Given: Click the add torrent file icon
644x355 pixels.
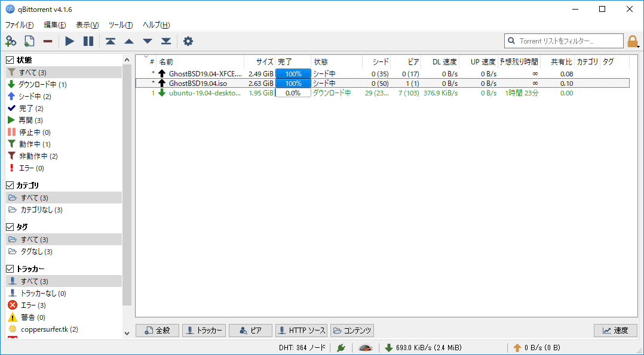Looking at the screenshot, I should pos(29,41).
